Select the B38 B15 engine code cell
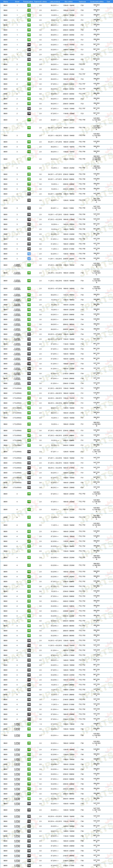The image size is (113, 868). 97,724
